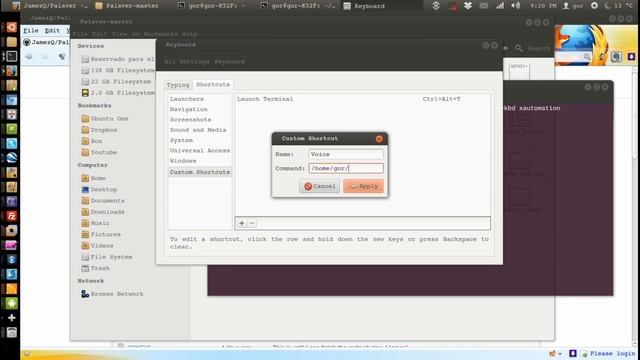Open Ubuntu One bookmark in file manager
The width and height of the screenshot is (640, 360).
(x=104, y=118)
